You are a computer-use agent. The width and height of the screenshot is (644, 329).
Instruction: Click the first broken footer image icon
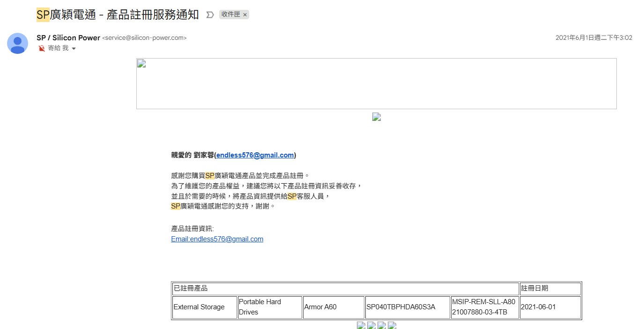(361, 325)
